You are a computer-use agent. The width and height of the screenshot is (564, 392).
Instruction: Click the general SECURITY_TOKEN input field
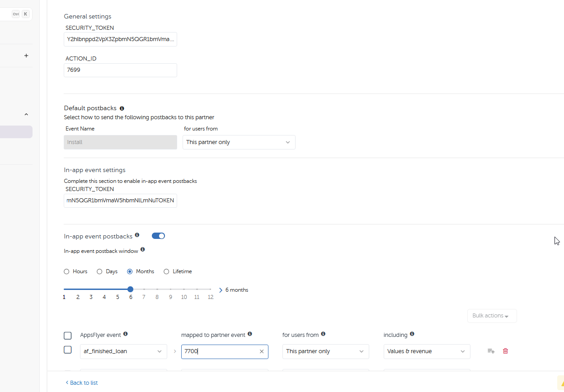pos(120,39)
